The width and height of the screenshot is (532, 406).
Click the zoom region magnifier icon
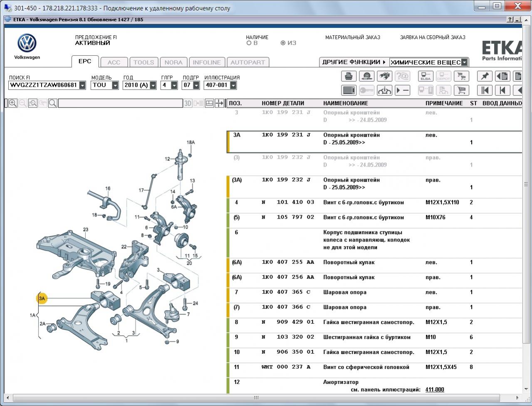(33, 103)
